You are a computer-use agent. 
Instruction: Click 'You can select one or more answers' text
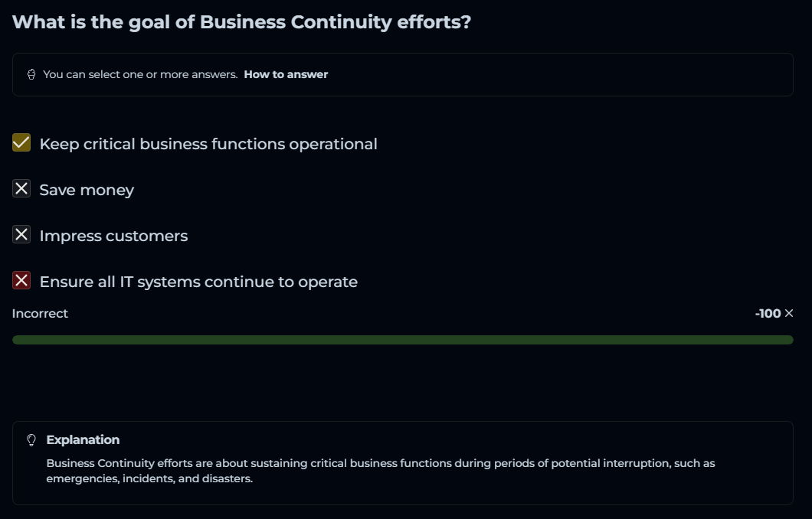[140, 74]
